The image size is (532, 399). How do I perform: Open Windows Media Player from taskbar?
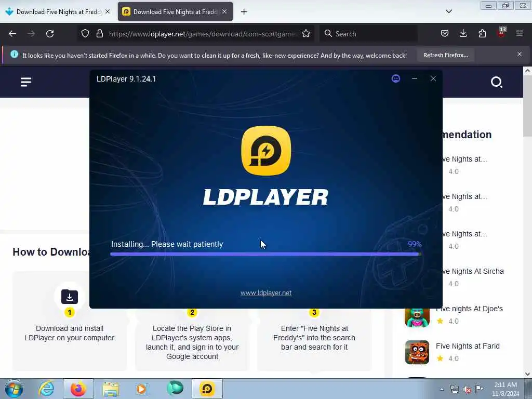142,389
